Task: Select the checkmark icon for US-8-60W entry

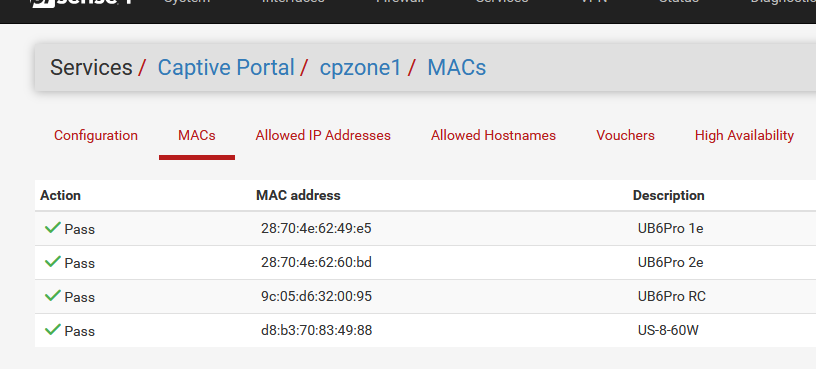Action: point(53,329)
